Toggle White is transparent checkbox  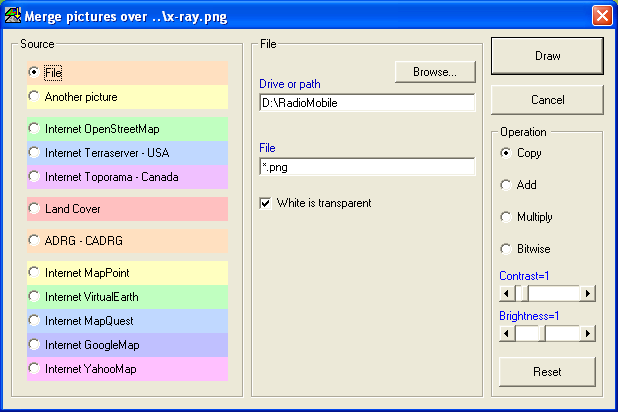click(266, 203)
